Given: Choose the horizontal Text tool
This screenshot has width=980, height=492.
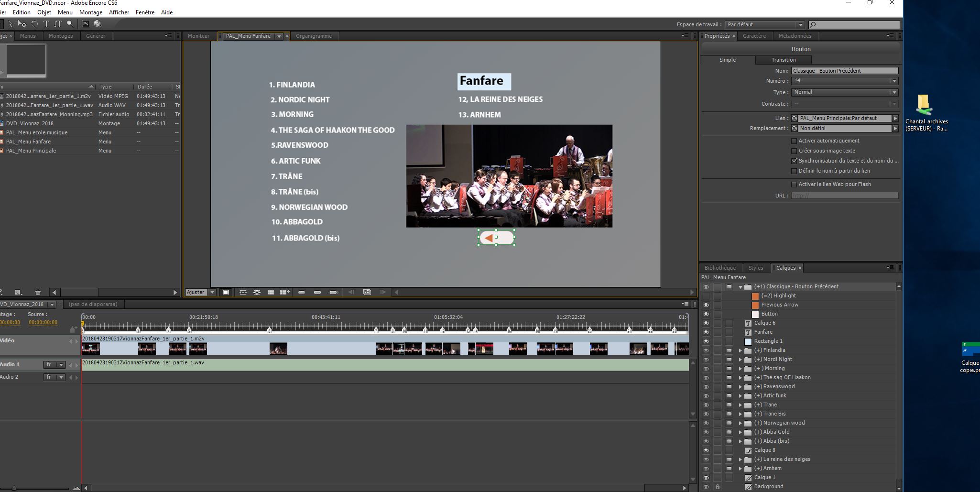Looking at the screenshot, I should pyautogui.click(x=46, y=24).
